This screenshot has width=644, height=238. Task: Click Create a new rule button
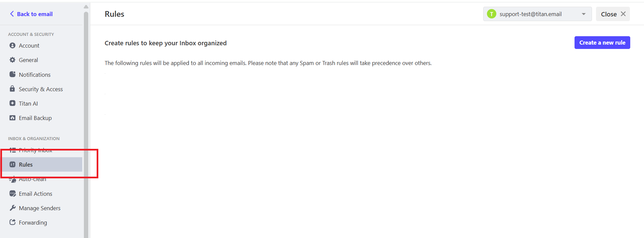[x=602, y=43]
